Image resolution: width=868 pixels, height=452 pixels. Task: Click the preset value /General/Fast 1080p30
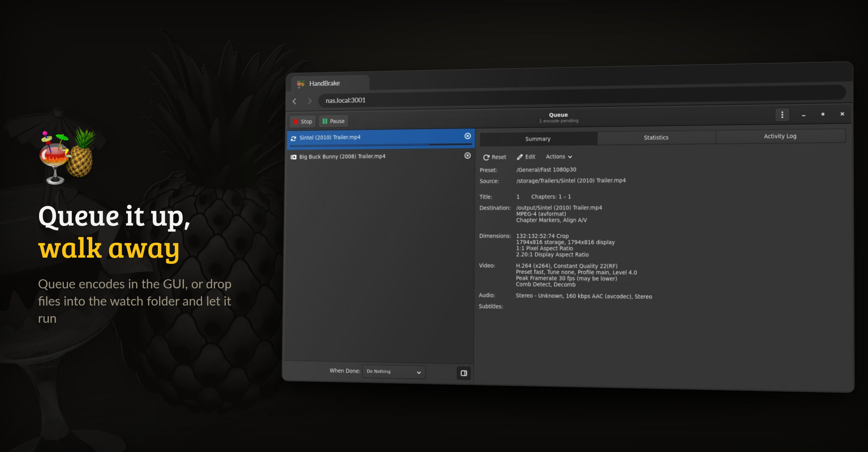coord(546,169)
